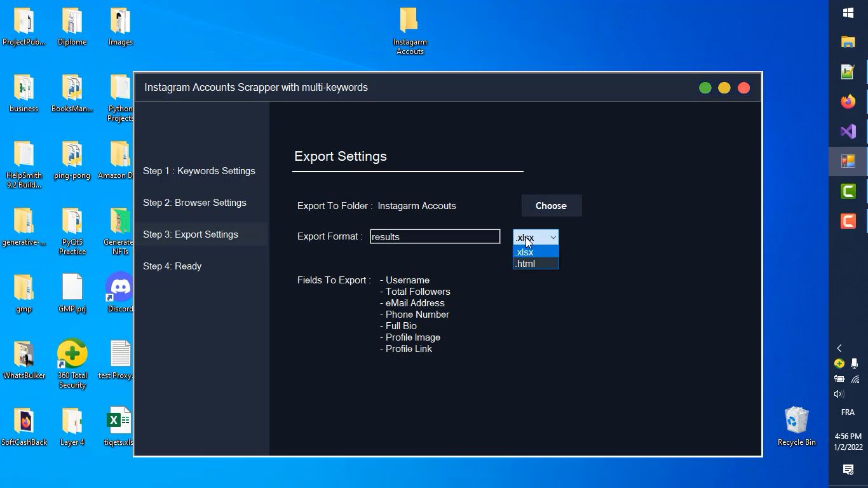868x488 pixels.
Task: Show hidden system tray icons chevron
Action: tap(839, 348)
